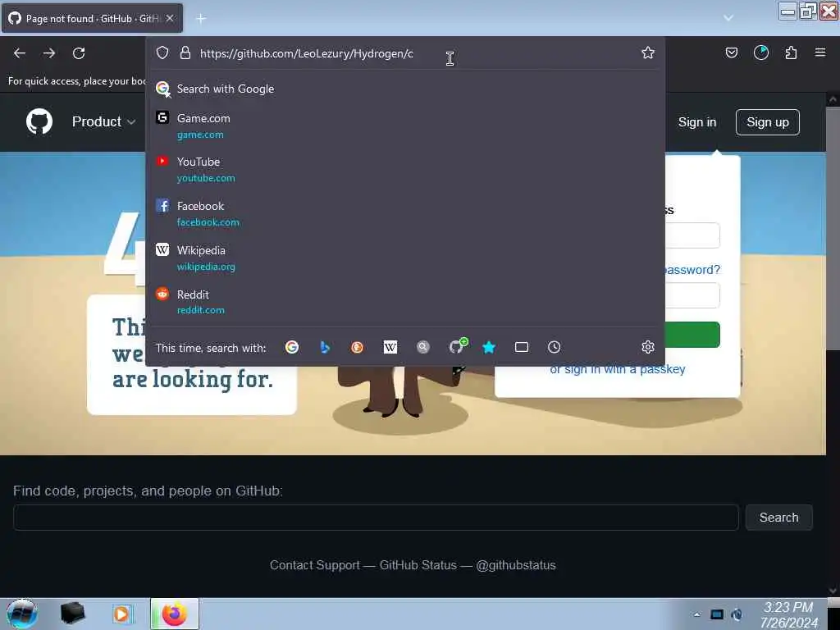This screenshot has width=840, height=630.
Task: Open site security padlock info
Action: coord(185,52)
